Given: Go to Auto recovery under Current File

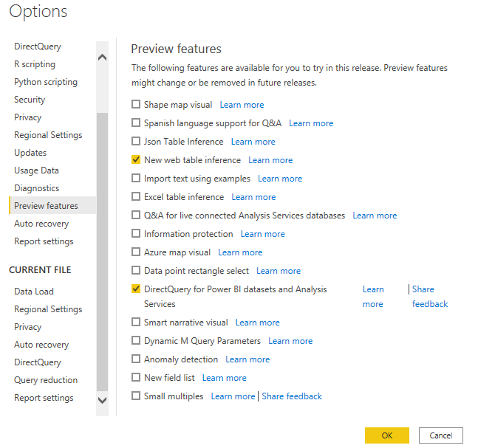Looking at the screenshot, I should point(41,345).
